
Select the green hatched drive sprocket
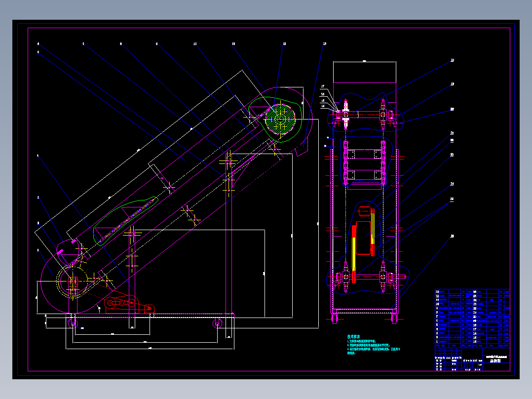click(x=280, y=119)
